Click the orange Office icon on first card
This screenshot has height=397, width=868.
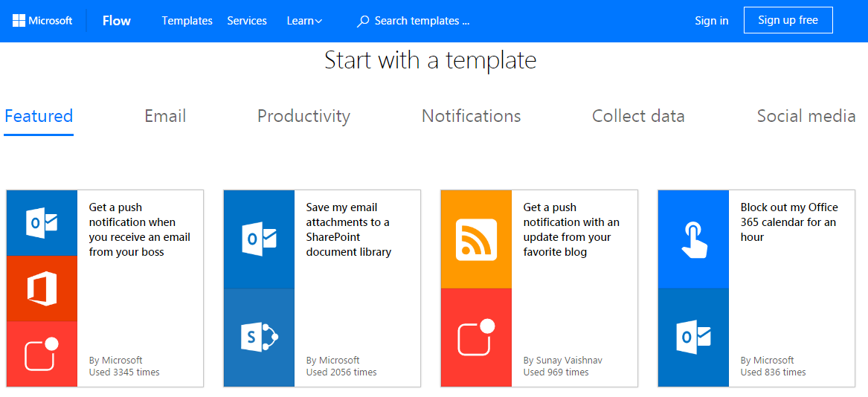(42, 288)
